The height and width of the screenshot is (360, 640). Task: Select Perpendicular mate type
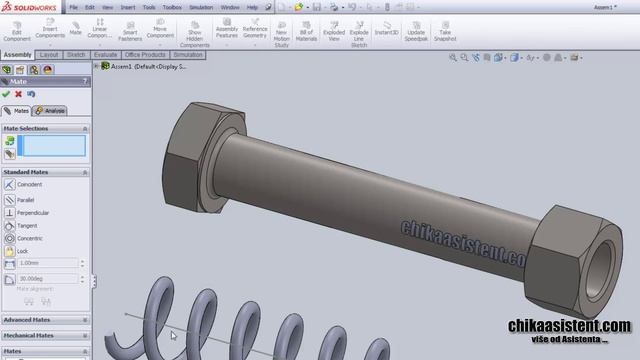(x=27, y=213)
